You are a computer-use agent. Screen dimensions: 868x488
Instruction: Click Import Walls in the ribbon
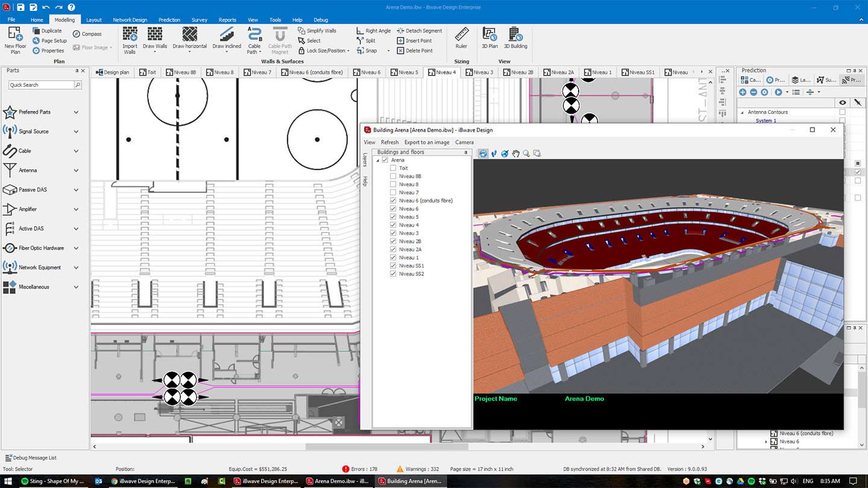click(x=130, y=40)
